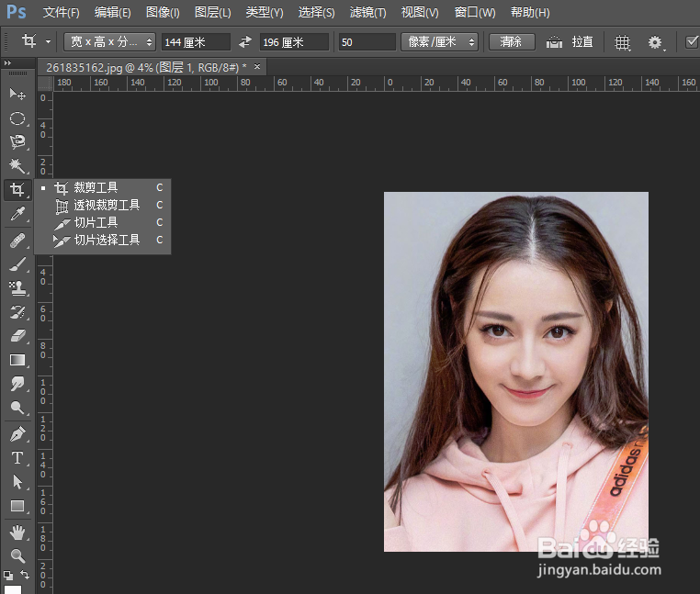Select the Elliptical Marquee tool

pos(17,118)
